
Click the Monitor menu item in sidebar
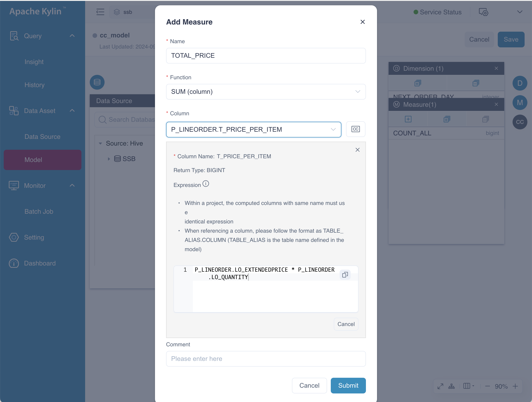point(35,185)
